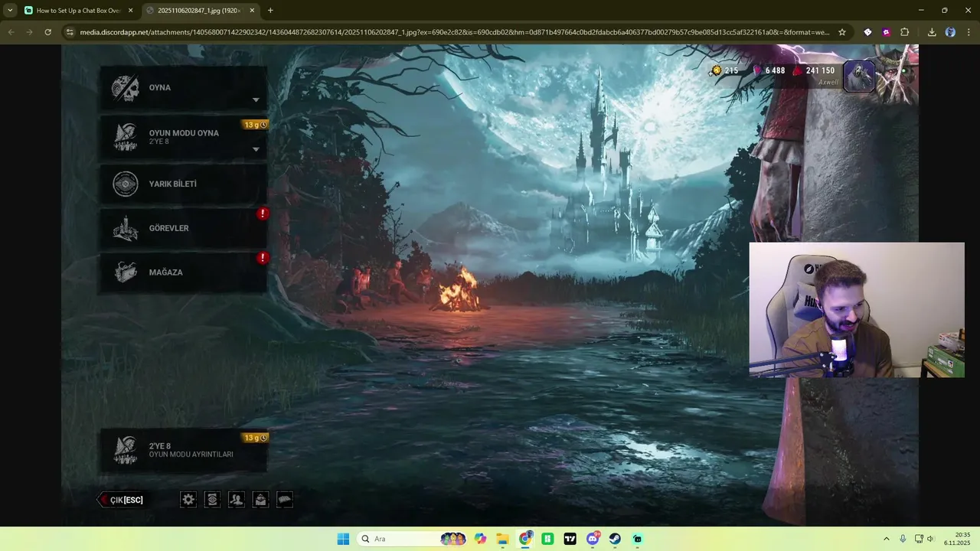Expand the OYNA menu arrow
980x551 pixels.
tap(256, 100)
